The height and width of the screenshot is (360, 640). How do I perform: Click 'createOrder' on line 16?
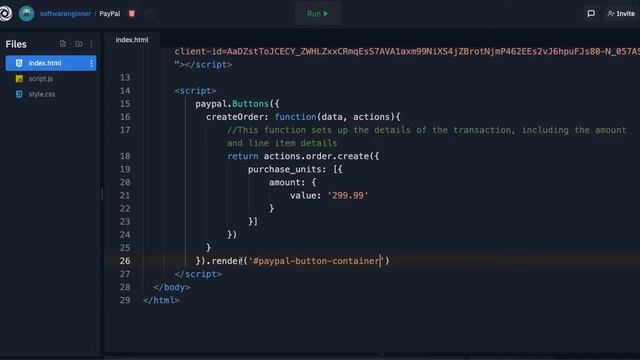[234, 117]
